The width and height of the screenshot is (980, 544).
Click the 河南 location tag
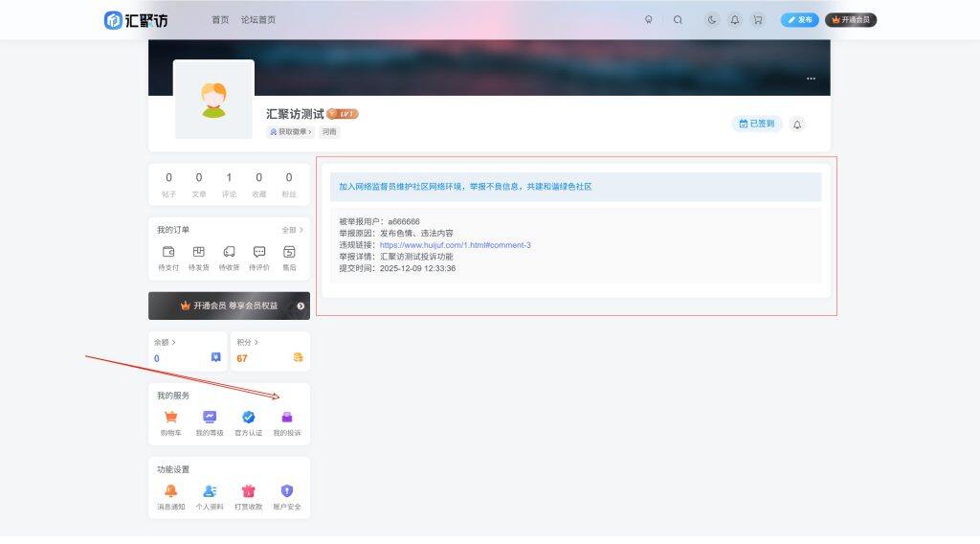(329, 132)
